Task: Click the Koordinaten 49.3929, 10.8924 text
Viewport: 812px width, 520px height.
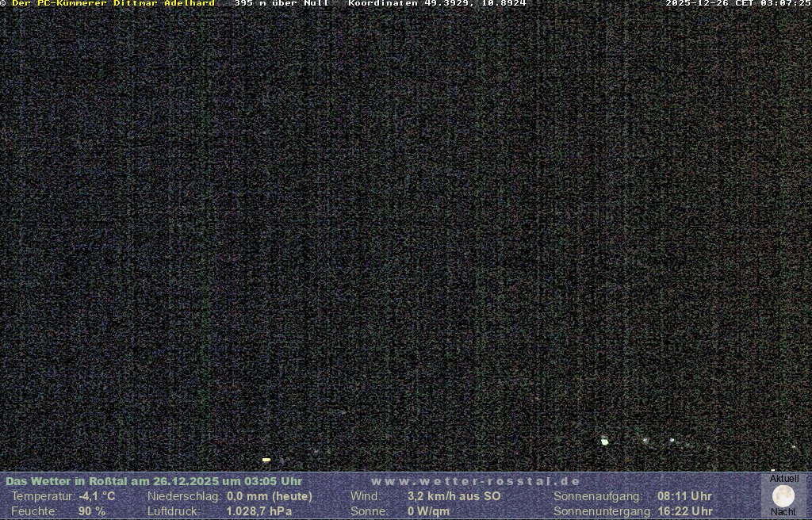Action: pos(437,4)
